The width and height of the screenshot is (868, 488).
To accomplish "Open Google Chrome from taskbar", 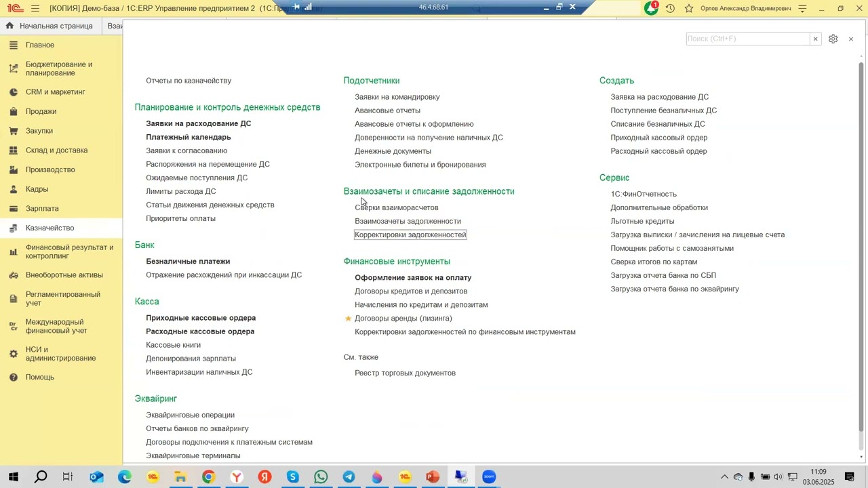I will (x=208, y=477).
